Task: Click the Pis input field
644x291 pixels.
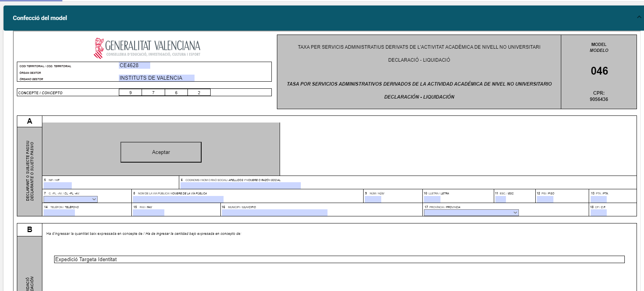Action: coord(545,199)
